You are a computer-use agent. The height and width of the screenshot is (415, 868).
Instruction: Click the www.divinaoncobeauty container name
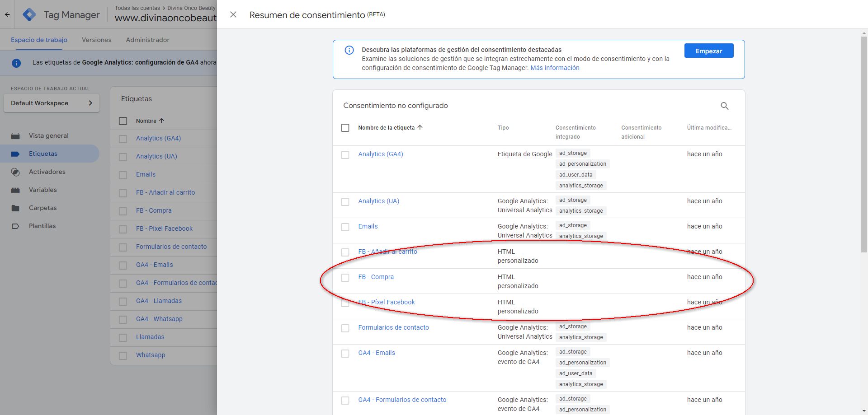(x=165, y=18)
